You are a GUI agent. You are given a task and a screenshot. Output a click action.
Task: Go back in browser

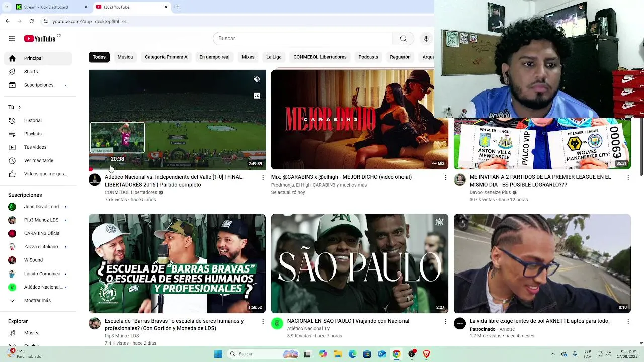[7, 21]
